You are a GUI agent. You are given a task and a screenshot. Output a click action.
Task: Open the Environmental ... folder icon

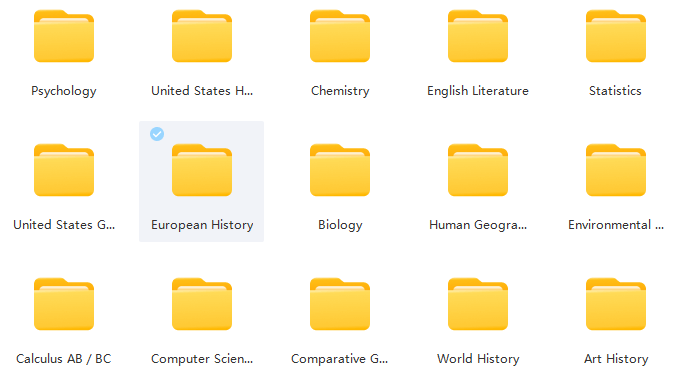pyautogui.click(x=615, y=170)
